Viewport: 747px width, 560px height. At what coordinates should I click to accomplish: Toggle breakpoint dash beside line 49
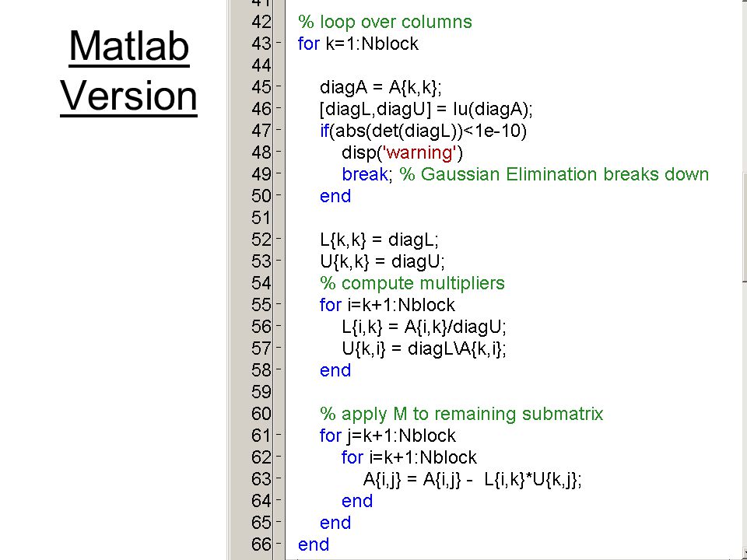279,174
